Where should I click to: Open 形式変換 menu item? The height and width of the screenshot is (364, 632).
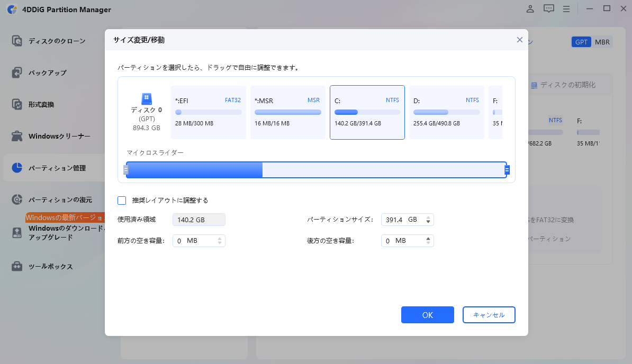click(41, 105)
